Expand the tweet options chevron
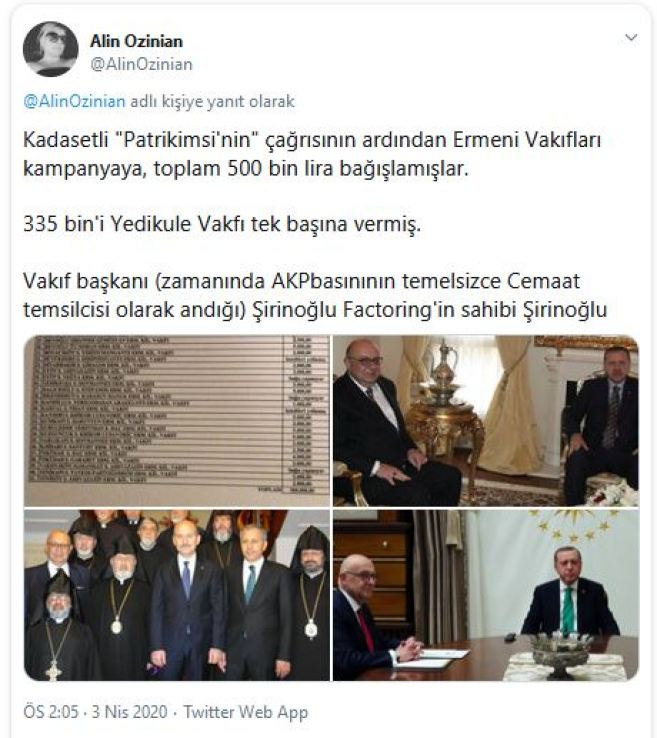This screenshot has height=738, width=657. (631, 37)
